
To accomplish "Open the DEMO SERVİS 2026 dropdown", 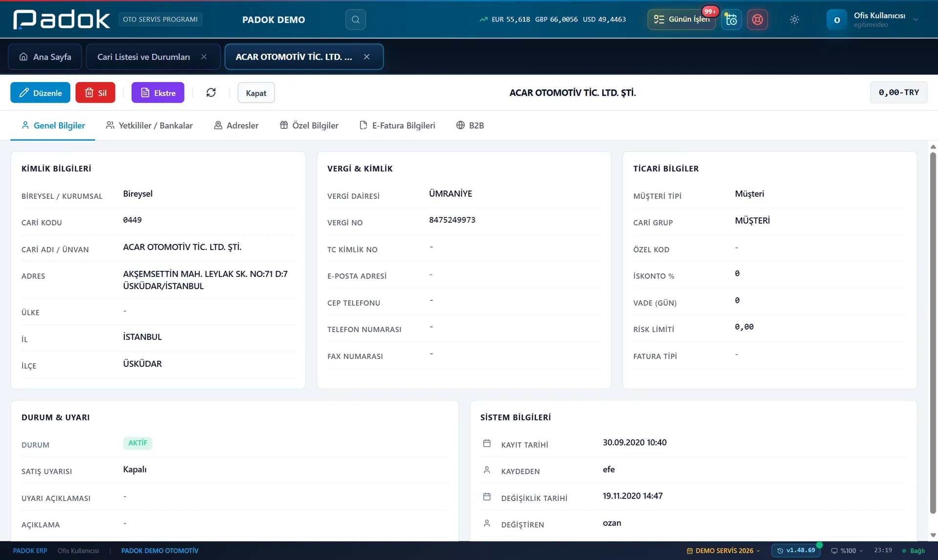I will 724,551.
